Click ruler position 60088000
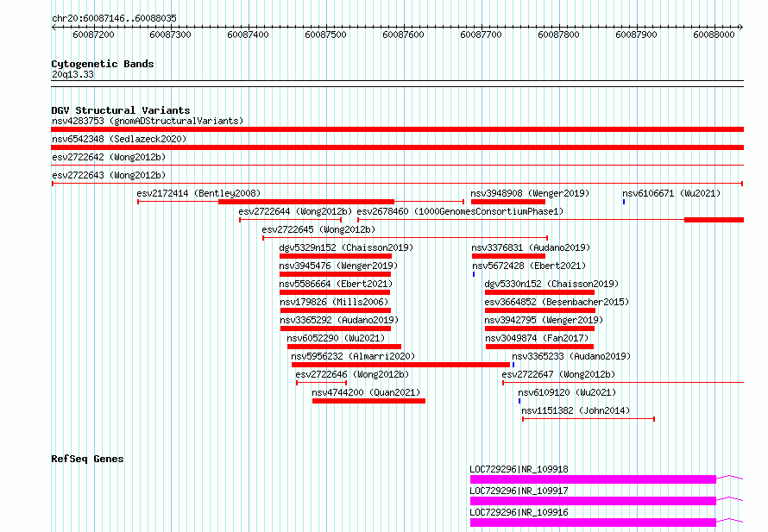 point(714,34)
